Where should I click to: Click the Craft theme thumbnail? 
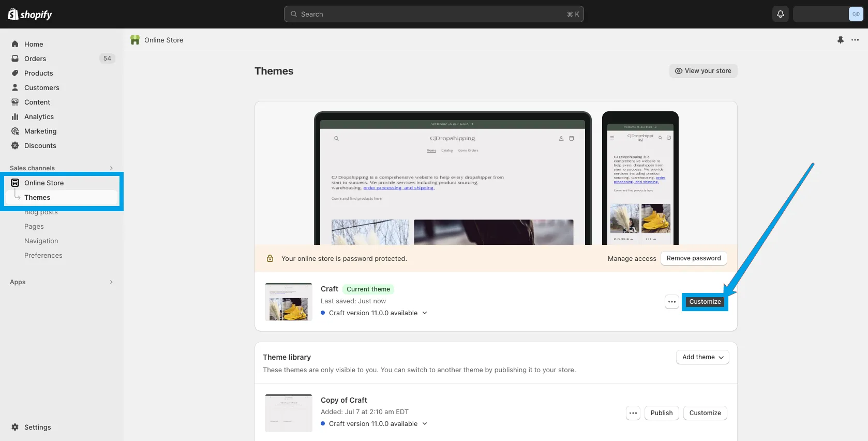coord(289,302)
